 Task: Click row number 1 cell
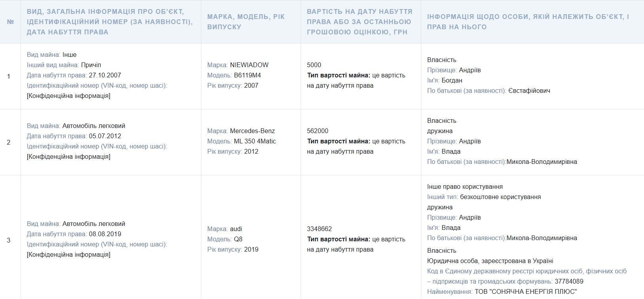pyautogui.click(x=9, y=76)
